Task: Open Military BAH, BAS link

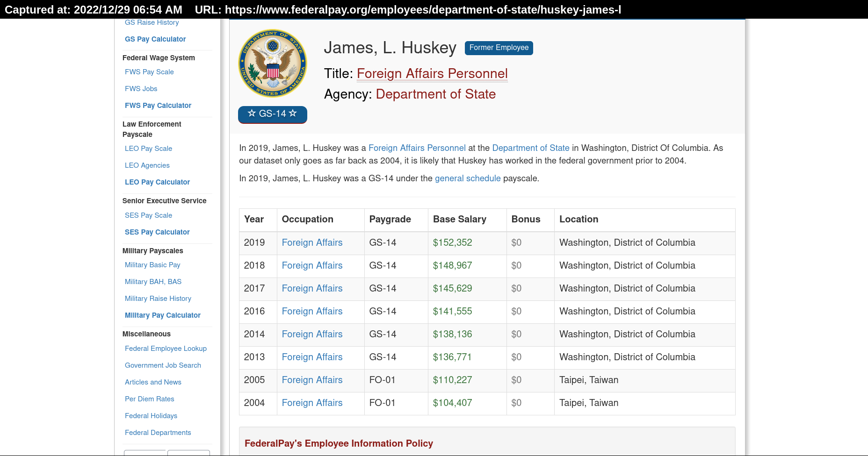Action: pyautogui.click(x=153, y=282)
